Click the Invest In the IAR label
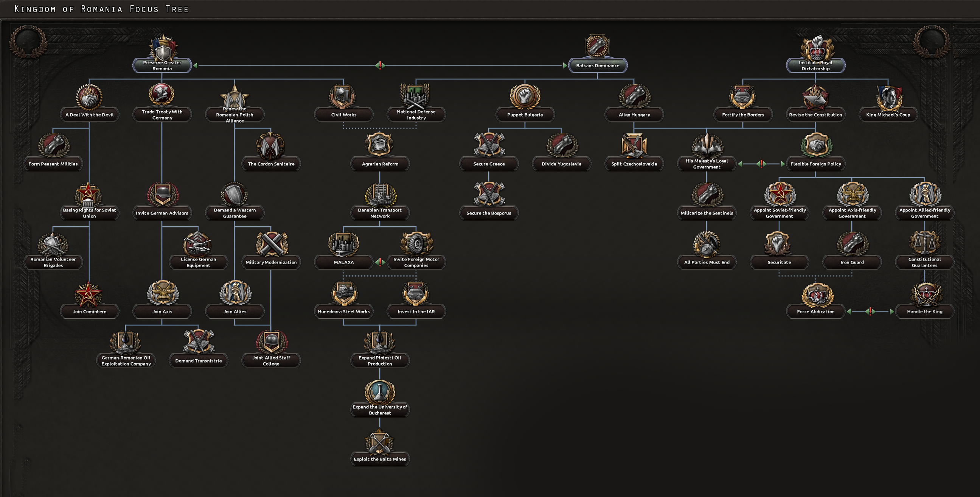Screen dimensions: 980x497 (x=416, y=311)
